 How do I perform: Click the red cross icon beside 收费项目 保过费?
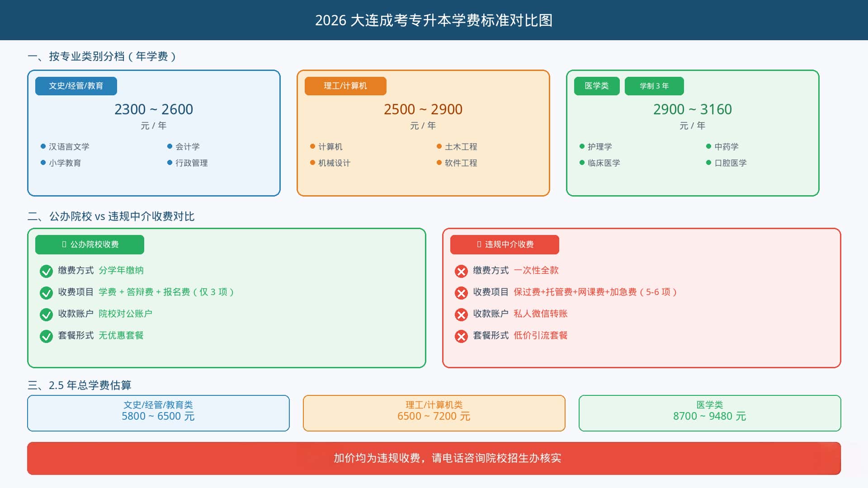pos(461,293)
